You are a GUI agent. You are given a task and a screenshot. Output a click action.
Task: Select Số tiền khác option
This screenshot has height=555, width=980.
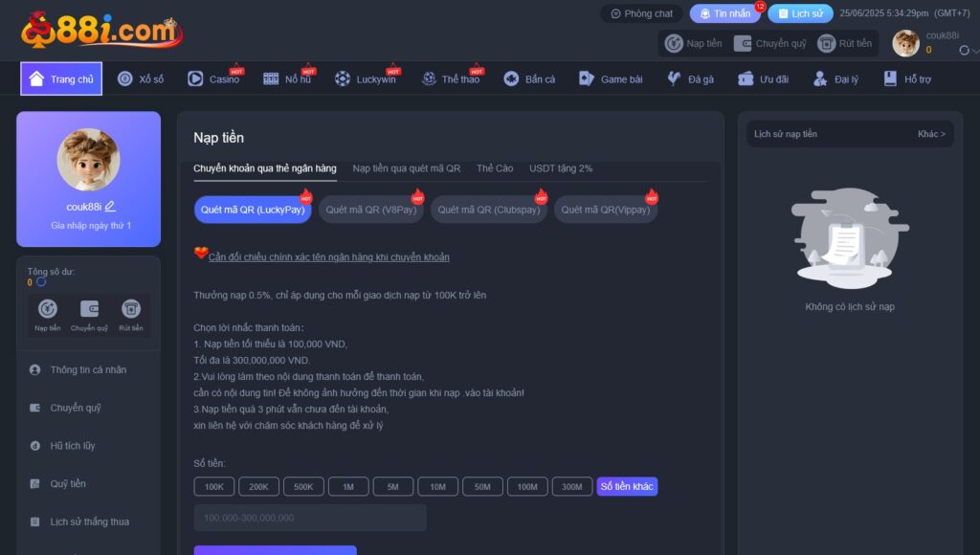[x=627, y=487]
